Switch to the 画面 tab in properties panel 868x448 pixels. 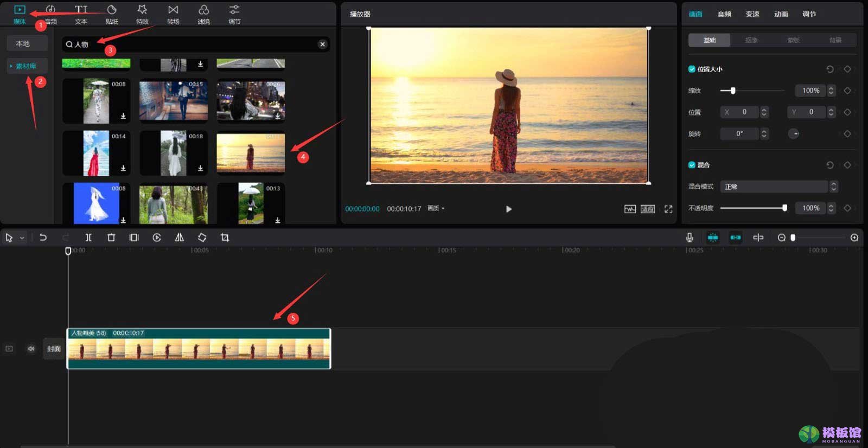click(x=695, y=14)
